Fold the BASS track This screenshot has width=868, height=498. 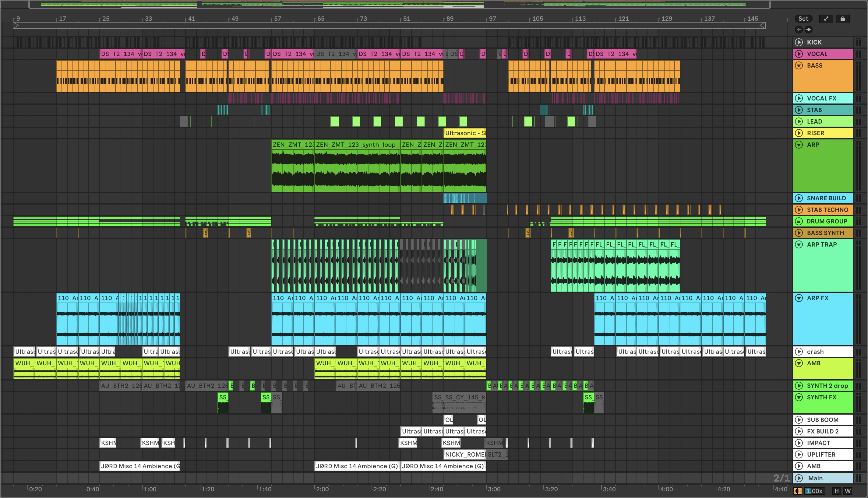click(799, 65)
